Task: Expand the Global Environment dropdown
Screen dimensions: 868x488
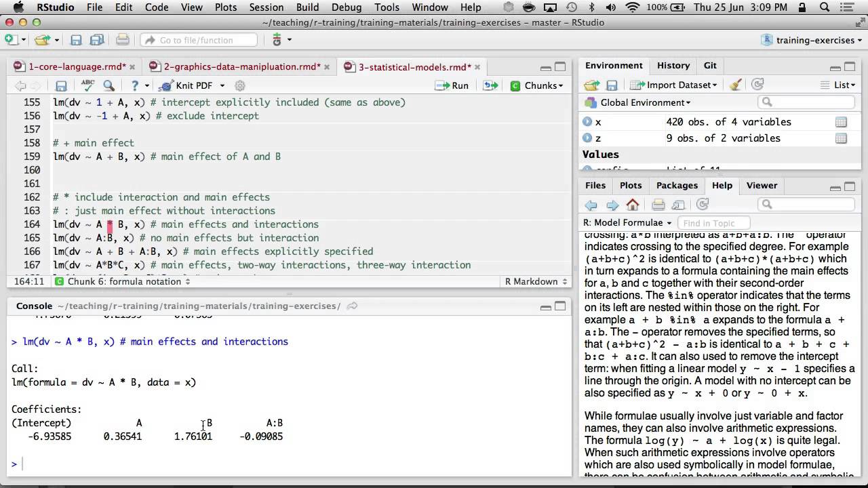Action: 639,102
